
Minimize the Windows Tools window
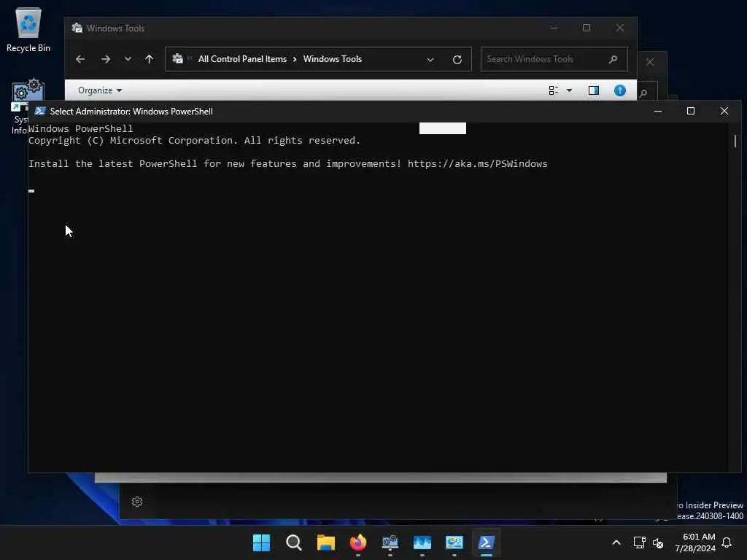point(553,28)
